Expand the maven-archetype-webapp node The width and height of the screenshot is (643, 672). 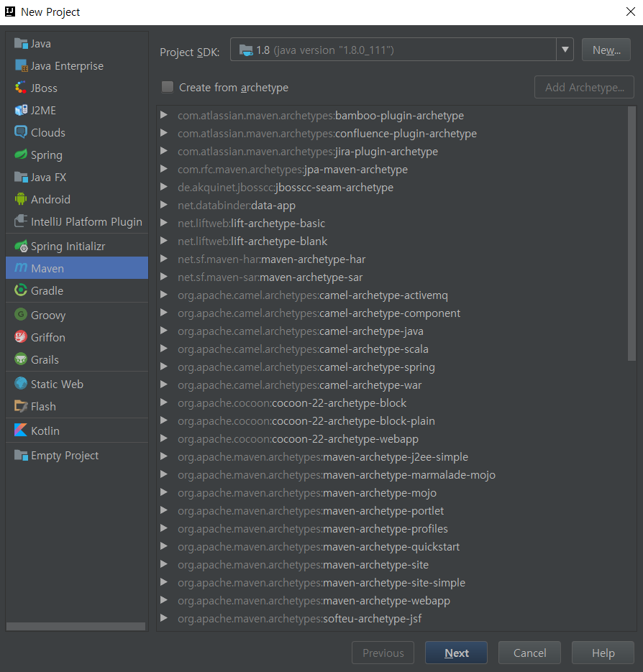163,600
